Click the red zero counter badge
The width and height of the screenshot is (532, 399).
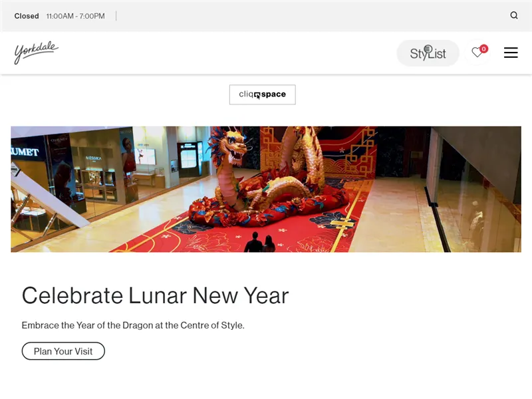(x=484, y=49)
